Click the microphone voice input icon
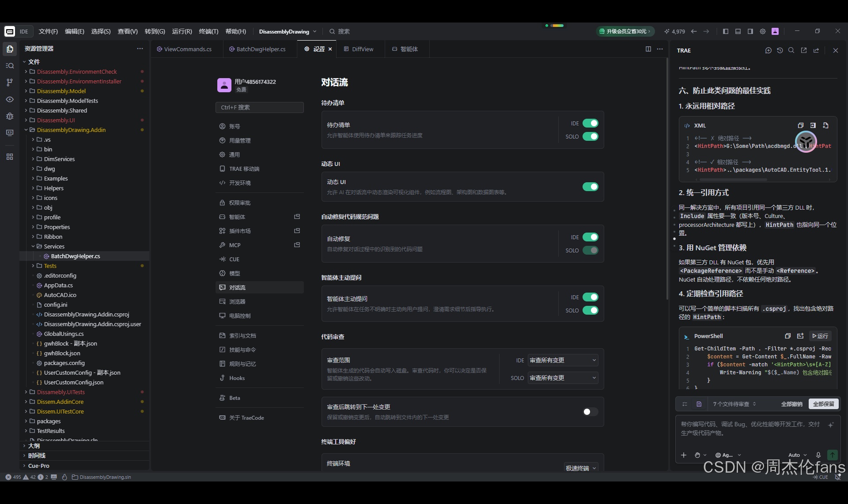The image size is (848, 504). pos(818,455)
